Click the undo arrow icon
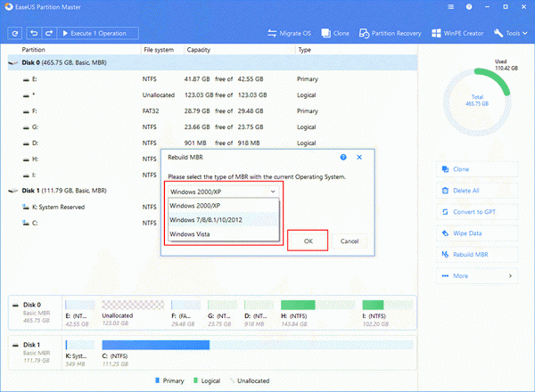Viewport: 535px width, 392px height. [34, 33]
